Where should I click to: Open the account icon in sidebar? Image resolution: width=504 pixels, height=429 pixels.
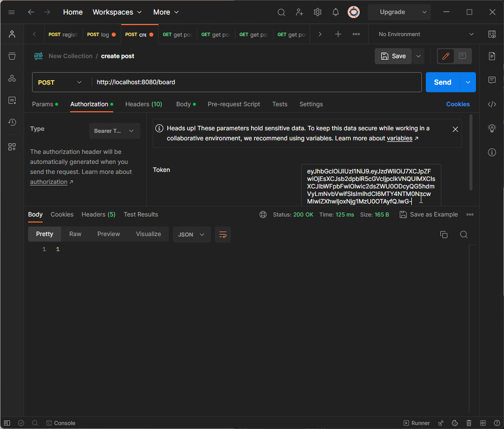tap(12, 34)
